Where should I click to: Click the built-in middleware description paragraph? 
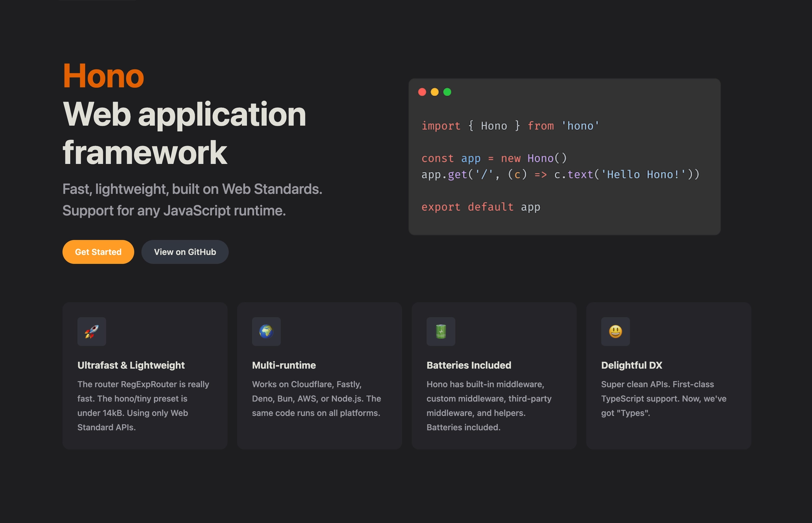[489, 406]
